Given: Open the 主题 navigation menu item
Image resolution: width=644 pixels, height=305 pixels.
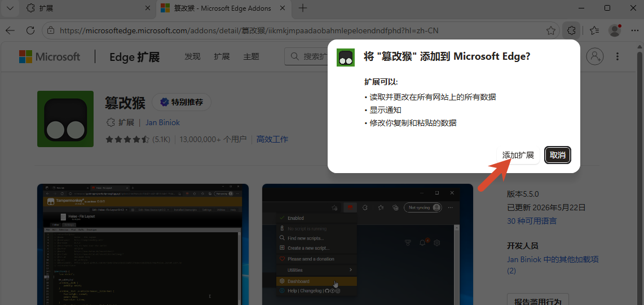Looking at the screenshot, I should click(251, 56).
